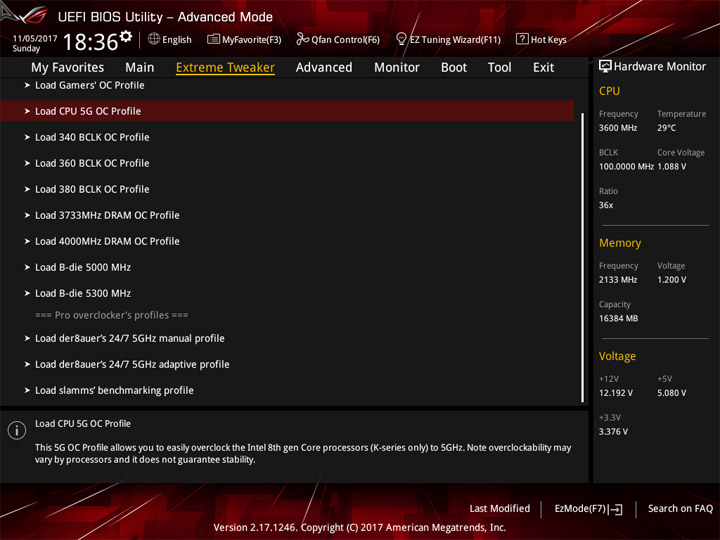Click the Core Voltage 1.088 V value

(672, 166)
